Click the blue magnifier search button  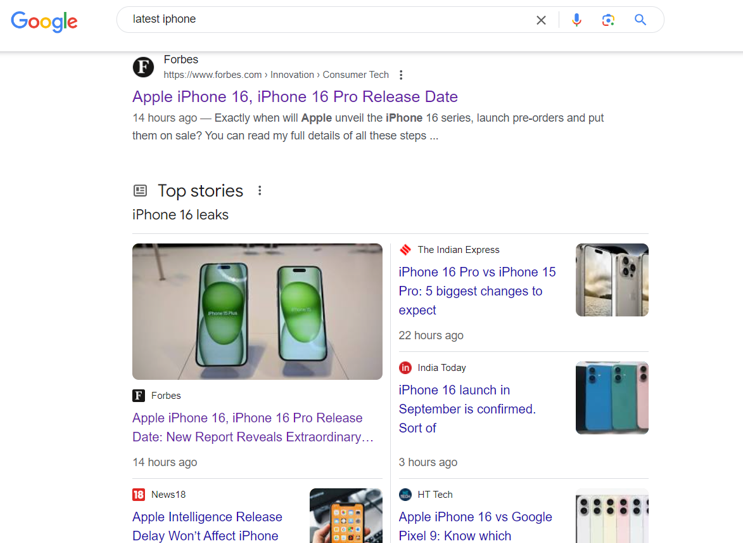pyautogui.click(x=640, y=20)
